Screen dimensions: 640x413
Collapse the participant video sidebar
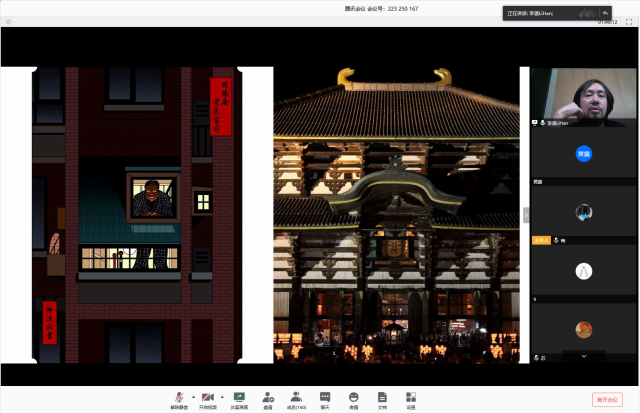526,215
